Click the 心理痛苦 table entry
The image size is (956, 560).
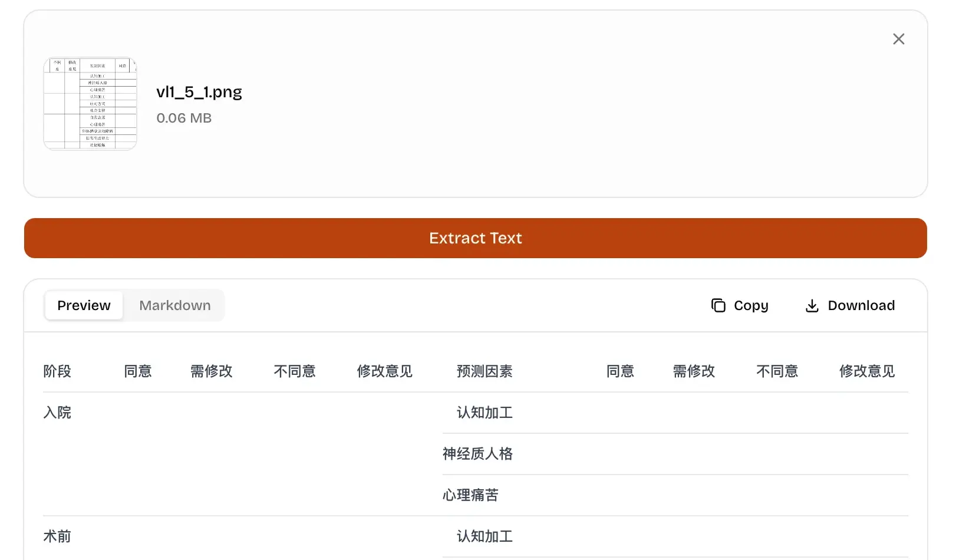tap(470, 495)
